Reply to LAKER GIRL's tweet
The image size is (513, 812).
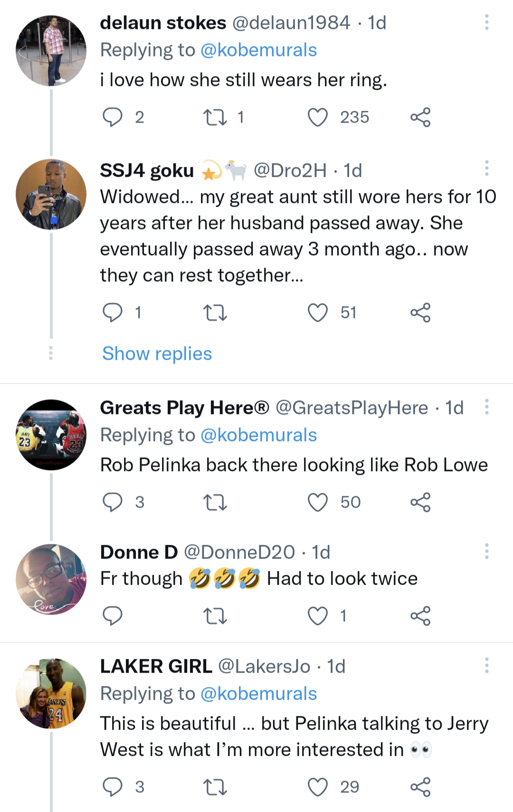click(113, 787)
